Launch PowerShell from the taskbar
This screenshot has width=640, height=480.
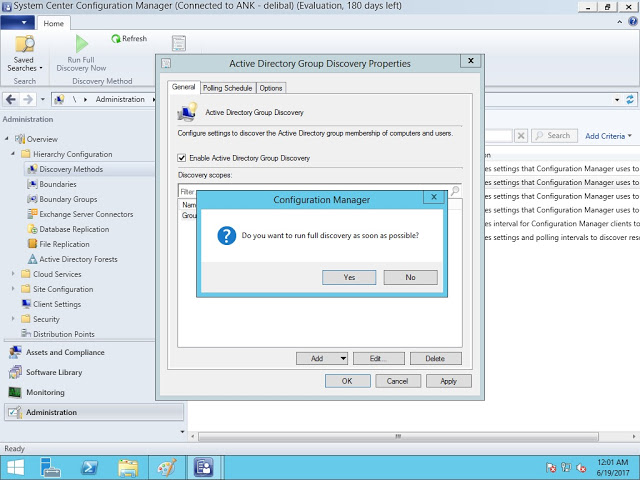(x=89, y=466)
